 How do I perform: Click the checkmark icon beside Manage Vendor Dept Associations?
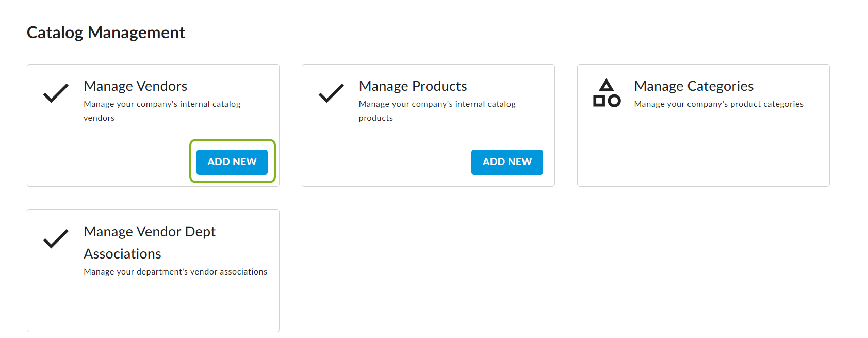[x=56, y=238]
